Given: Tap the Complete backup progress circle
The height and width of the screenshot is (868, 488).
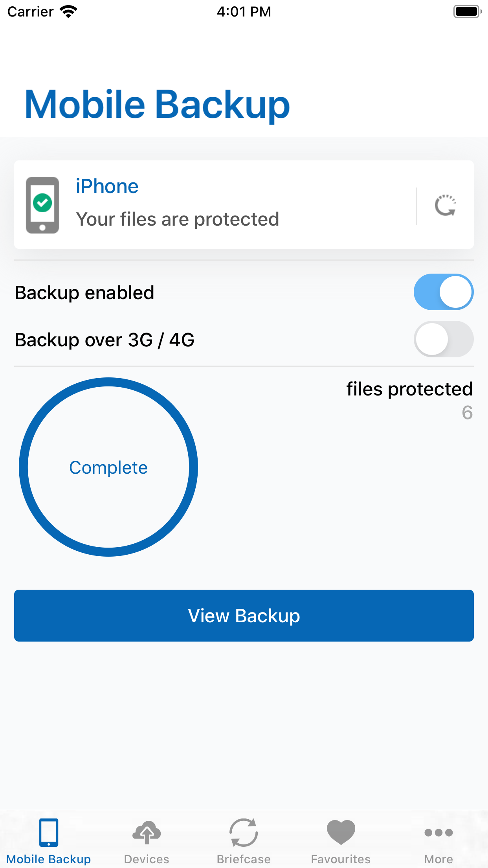Looking at the screenshot, I should pos(108,467).
